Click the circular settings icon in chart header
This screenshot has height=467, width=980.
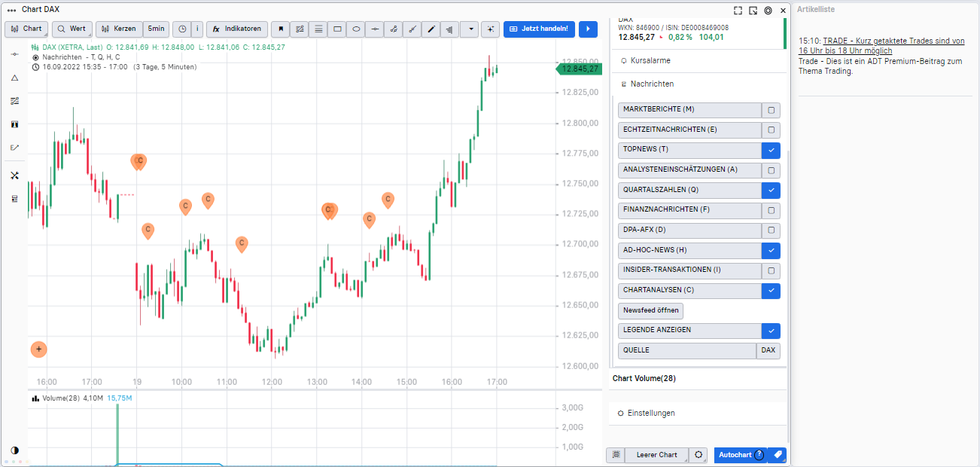[768, 10]
